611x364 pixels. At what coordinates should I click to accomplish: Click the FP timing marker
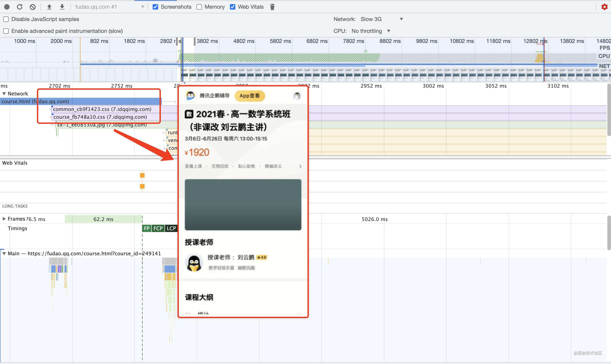click(147, 228)
